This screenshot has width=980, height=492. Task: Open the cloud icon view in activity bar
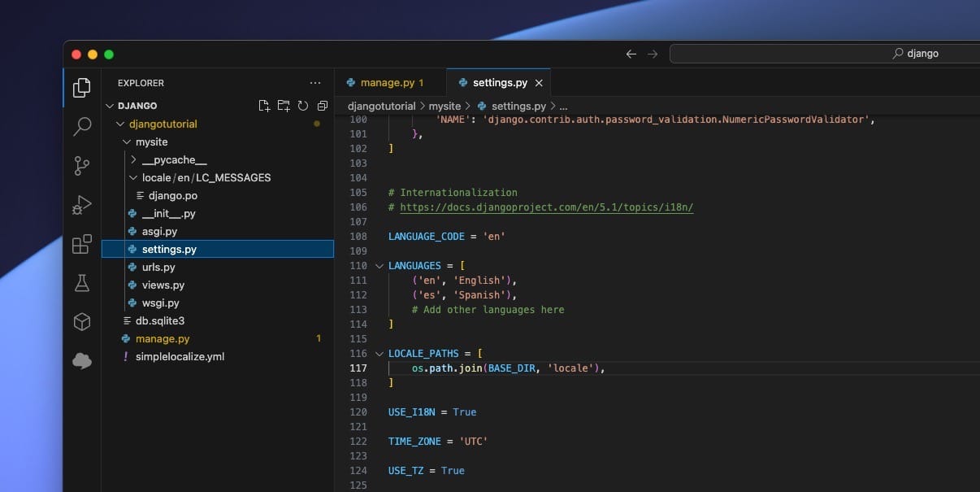pyautogui.click(x=82, y=361)
